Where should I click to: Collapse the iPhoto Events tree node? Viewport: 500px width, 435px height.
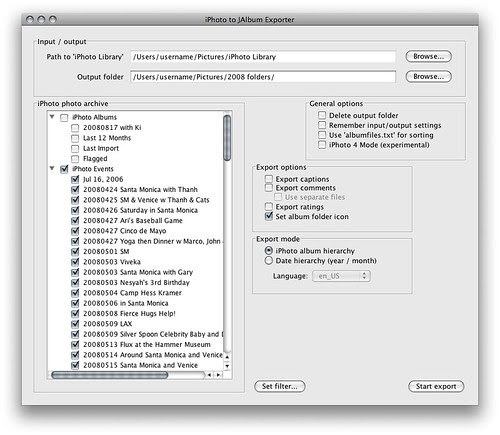pos(52,168)
